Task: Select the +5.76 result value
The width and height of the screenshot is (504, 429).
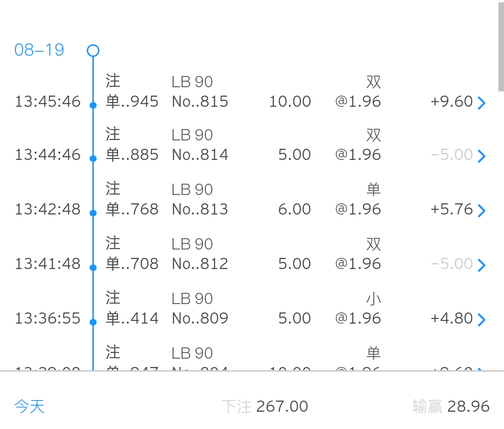Action: point(451,209)
